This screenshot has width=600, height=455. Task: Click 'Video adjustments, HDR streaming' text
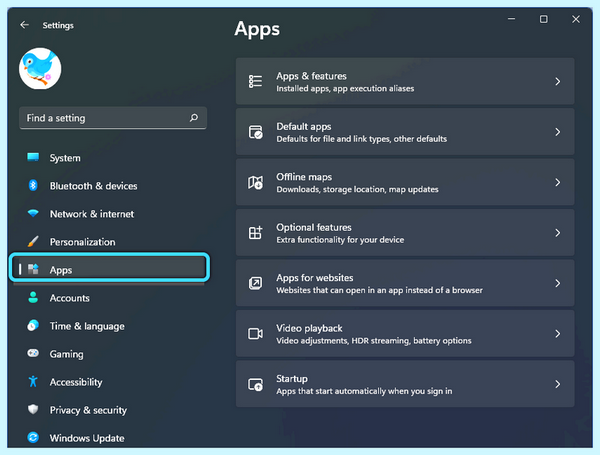(x=343, y=341)
